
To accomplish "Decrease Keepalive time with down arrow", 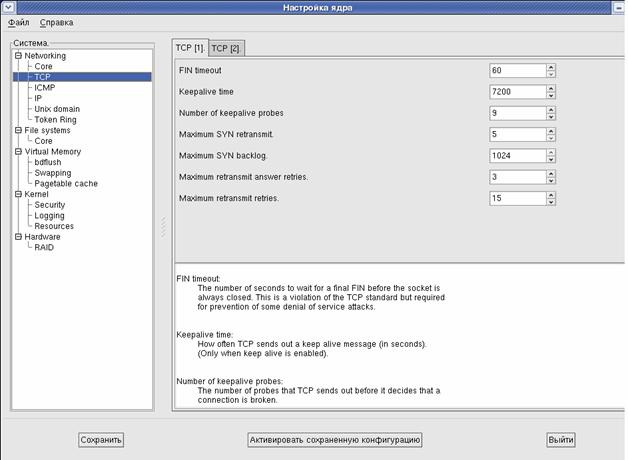I will (550, 96).
